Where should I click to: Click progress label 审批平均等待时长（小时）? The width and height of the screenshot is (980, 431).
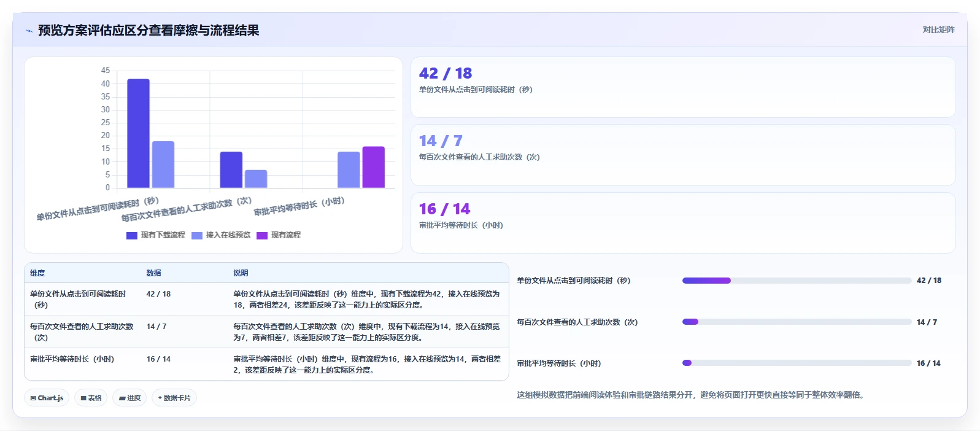point(559,363)
